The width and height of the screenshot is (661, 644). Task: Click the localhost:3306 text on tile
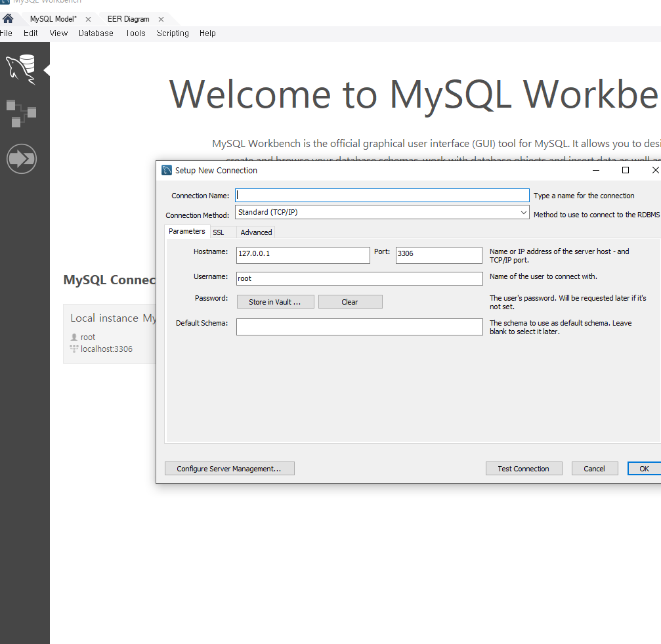click(x=106, y=349)
